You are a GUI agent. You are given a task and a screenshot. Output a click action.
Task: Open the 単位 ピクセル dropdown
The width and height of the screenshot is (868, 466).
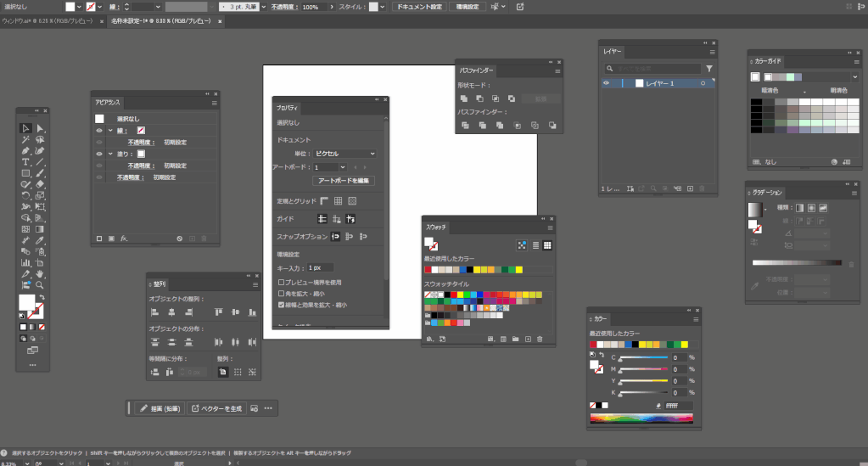coord(344,154)
